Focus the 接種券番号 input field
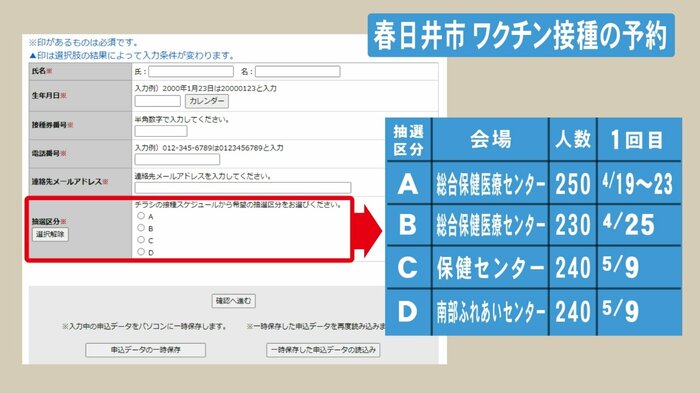This screenshot has height=393, width=700. (x=161, y=131)
